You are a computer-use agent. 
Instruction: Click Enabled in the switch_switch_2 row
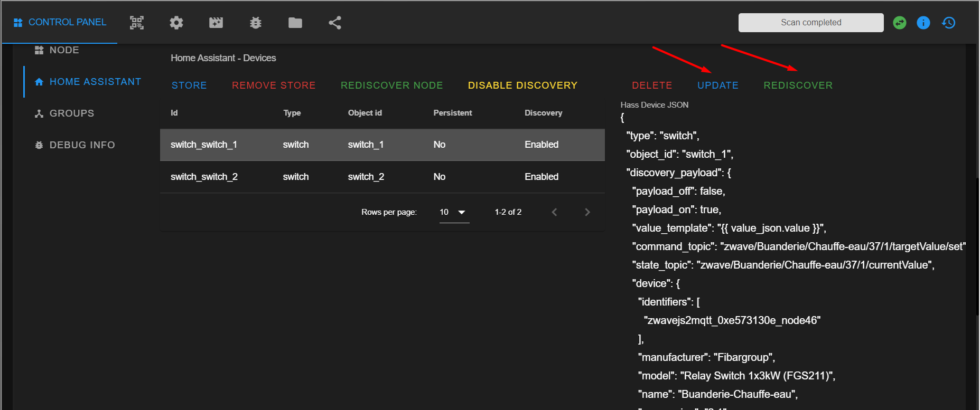(542, 177)
